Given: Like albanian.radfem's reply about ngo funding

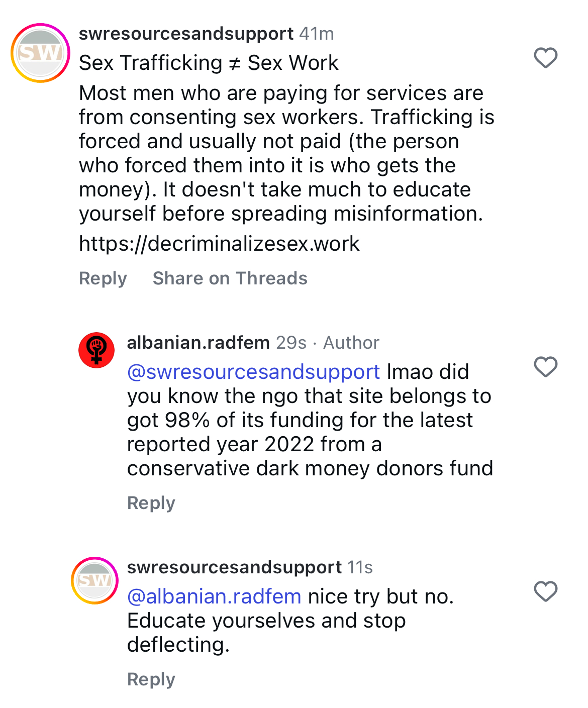Looking at the screenshot, I should pos(545,367).
